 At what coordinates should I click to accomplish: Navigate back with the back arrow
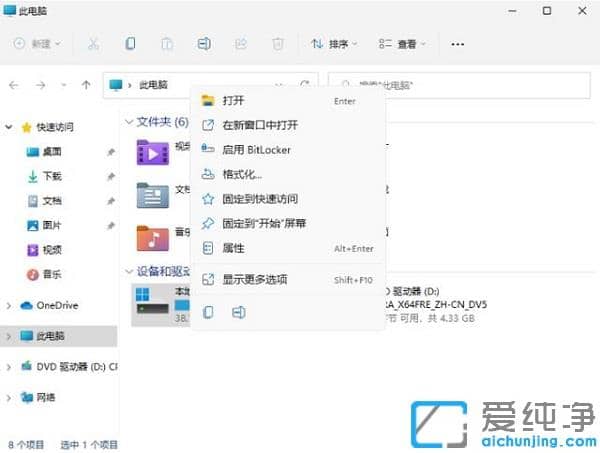[x=14, y=85]
